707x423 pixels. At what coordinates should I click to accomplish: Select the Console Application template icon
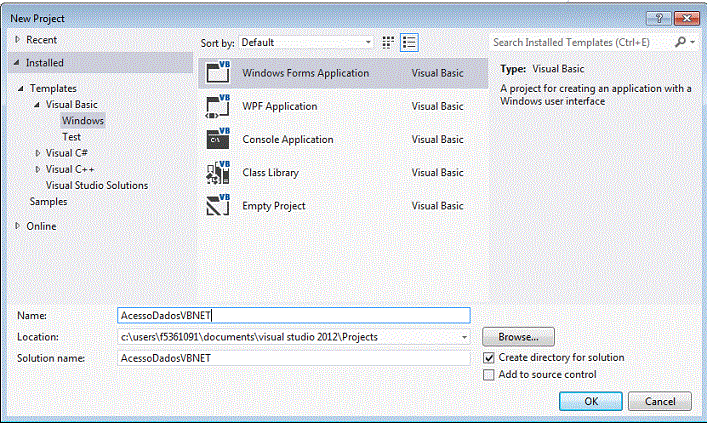[x=218, y=139]
